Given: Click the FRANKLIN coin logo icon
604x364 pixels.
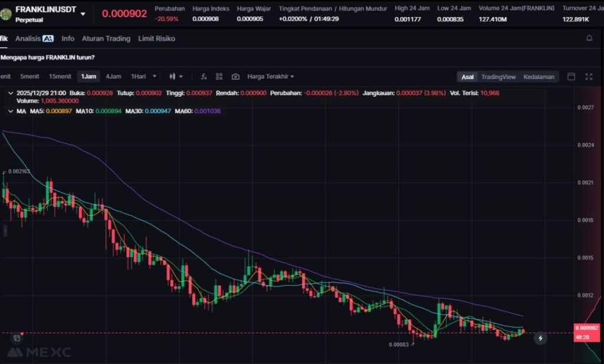Looking at the screenshot, I should click(6, 13).
